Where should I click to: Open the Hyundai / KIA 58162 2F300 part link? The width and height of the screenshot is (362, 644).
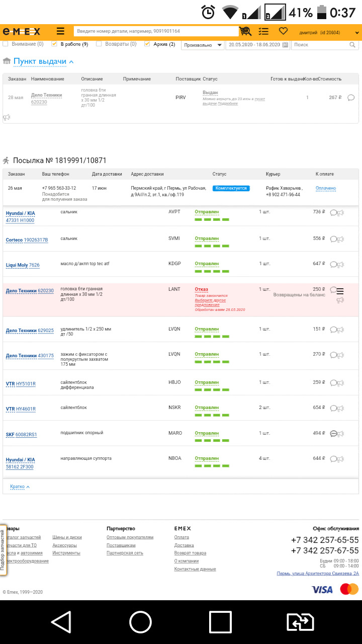coord(21,463)
